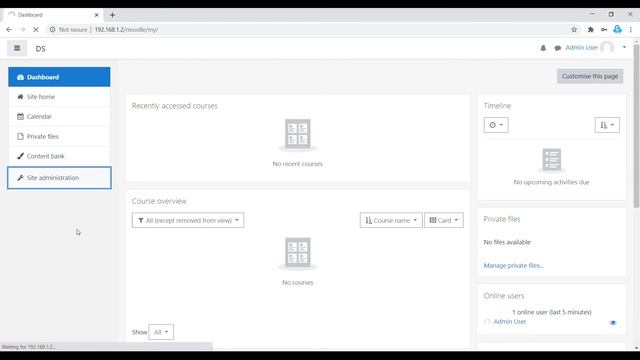The image size is (640, 360).
Task: Click the Online users block heading
Action: point(504,296)
